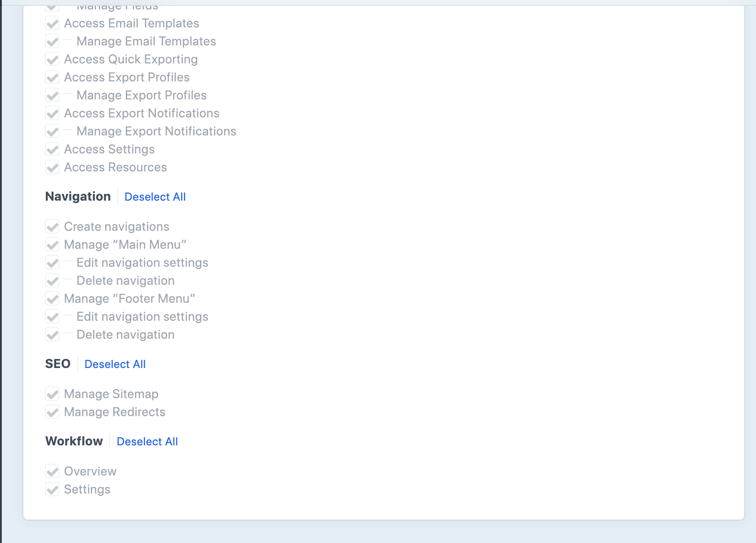Toggle the Manage Email Templates checkbox
This screenshot has height=543, width=756.
[x=52, y=41]
